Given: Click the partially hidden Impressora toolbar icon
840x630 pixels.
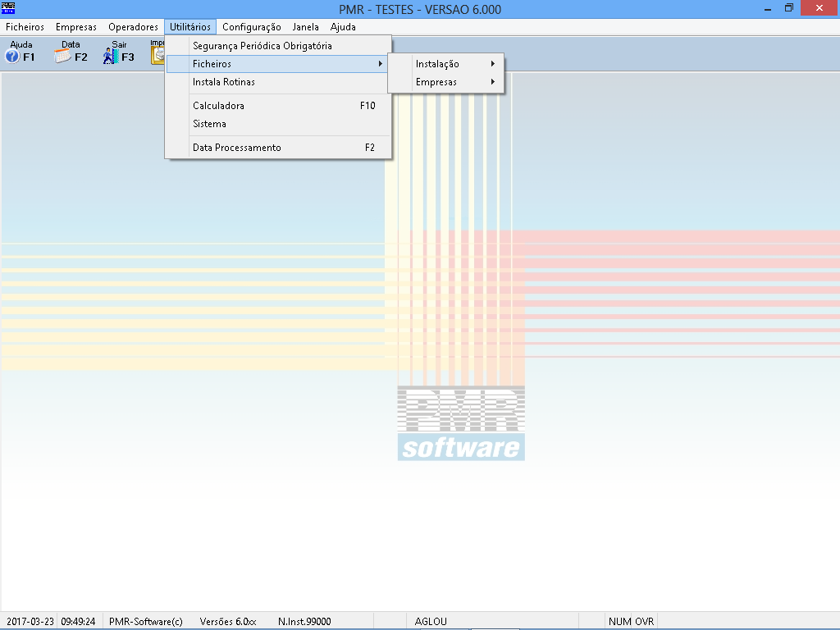Looking at the screenshot, I should click(x=157, y=52).
